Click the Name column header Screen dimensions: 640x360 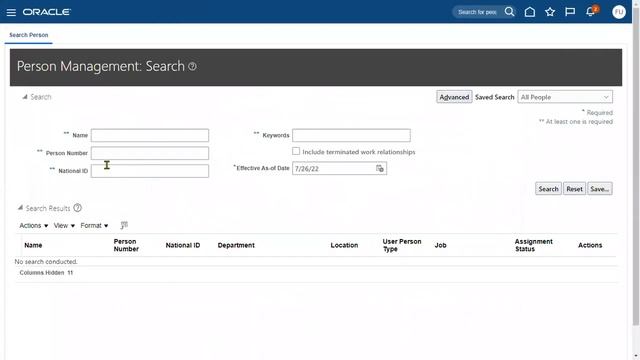point(33,245)
